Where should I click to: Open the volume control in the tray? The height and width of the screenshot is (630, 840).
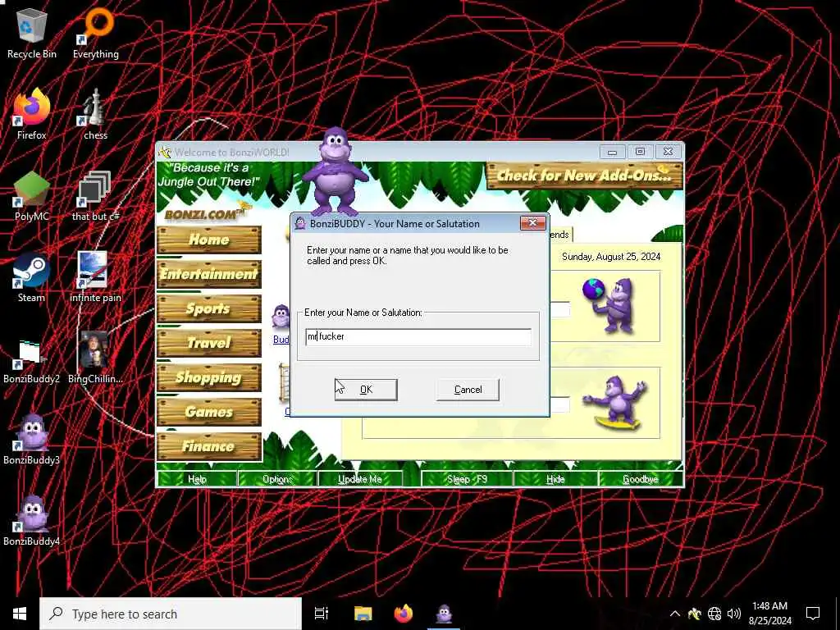point(734,614)
